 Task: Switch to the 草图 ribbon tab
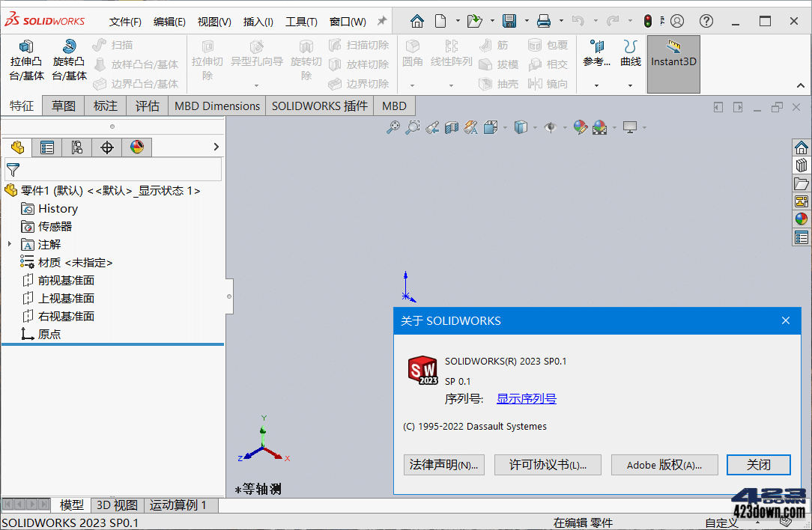click(64, 106)
